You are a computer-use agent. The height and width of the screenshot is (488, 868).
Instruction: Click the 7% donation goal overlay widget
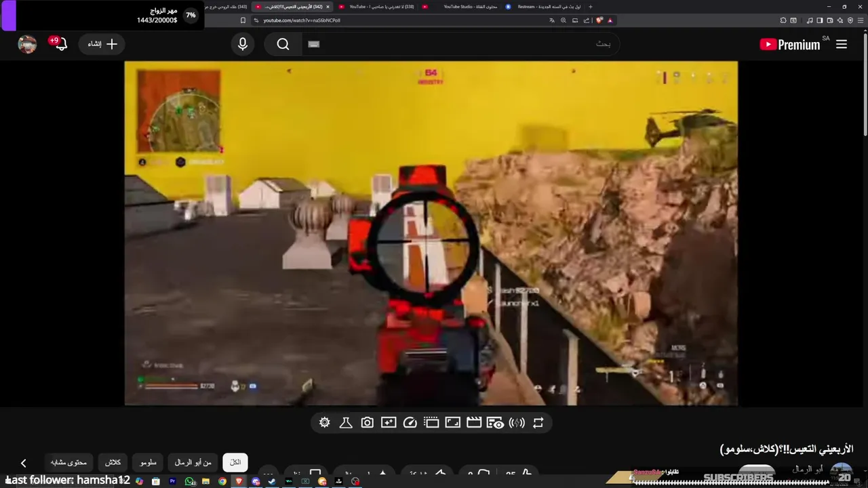pos(102,15)
